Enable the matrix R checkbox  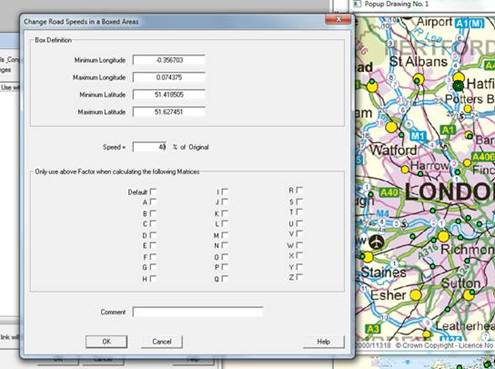pos(299,190)
